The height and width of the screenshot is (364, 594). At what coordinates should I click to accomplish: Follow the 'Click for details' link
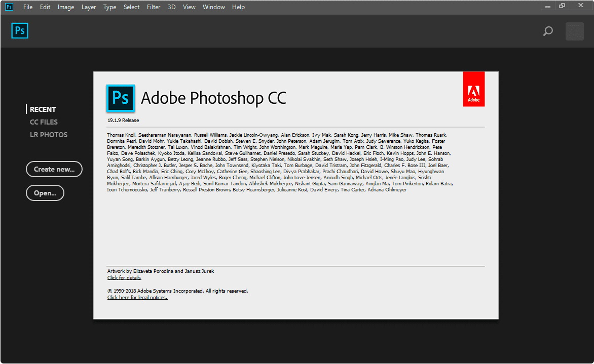(124, 278)
